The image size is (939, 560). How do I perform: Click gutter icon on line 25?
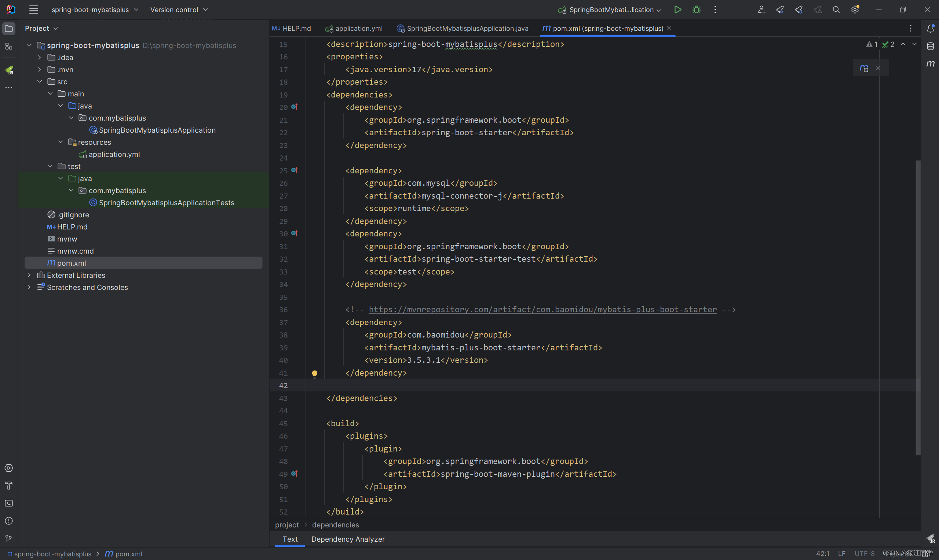coord(295,170)
